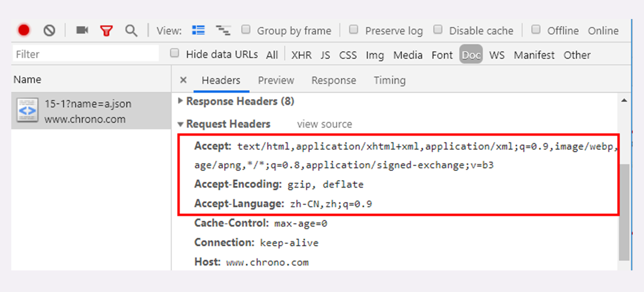Tick the Disable cache checkbox
644x292 pixels.
438,30
